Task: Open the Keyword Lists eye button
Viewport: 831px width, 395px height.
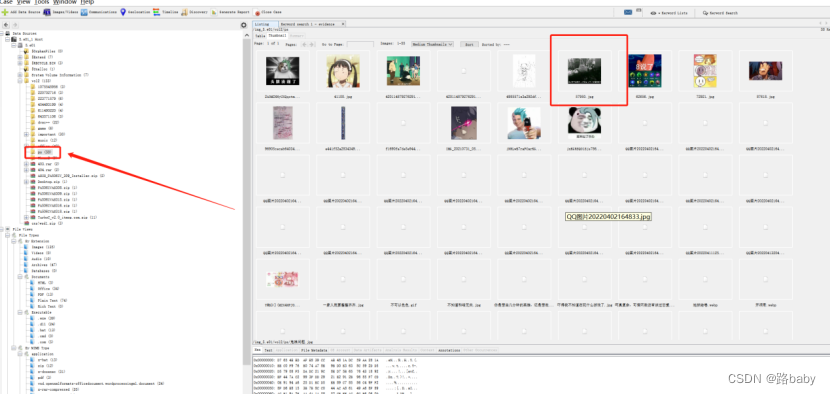Action: [668, 12]
